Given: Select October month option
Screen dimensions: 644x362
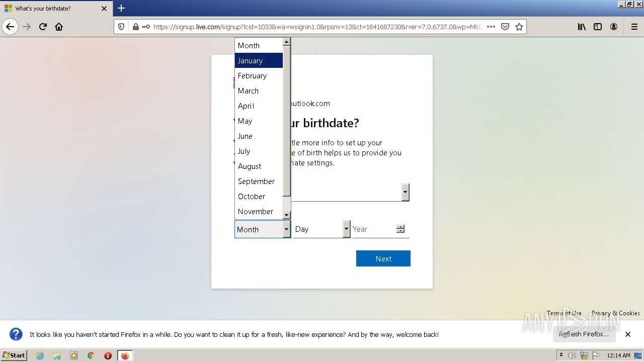Looking at the screenshot, I should [x=259, y=196].
